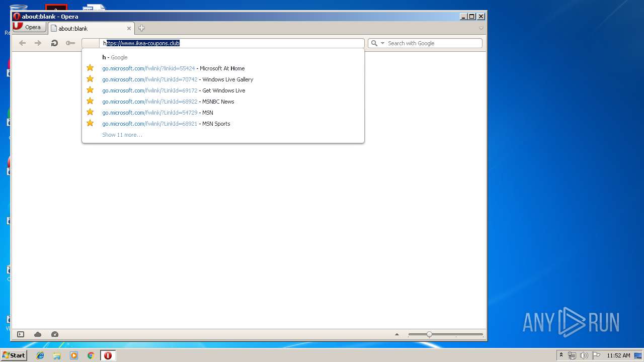Viewport: 644px width, 362px height.
Task: Expand 'Show 11 more…' suggestions
Action: pyautogui.click(x=122, y=135)
